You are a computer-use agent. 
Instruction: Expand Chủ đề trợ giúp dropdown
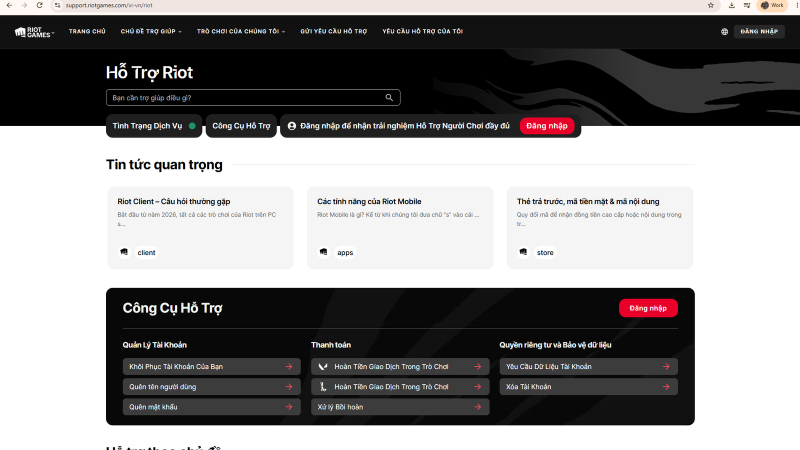click(151, 32)
